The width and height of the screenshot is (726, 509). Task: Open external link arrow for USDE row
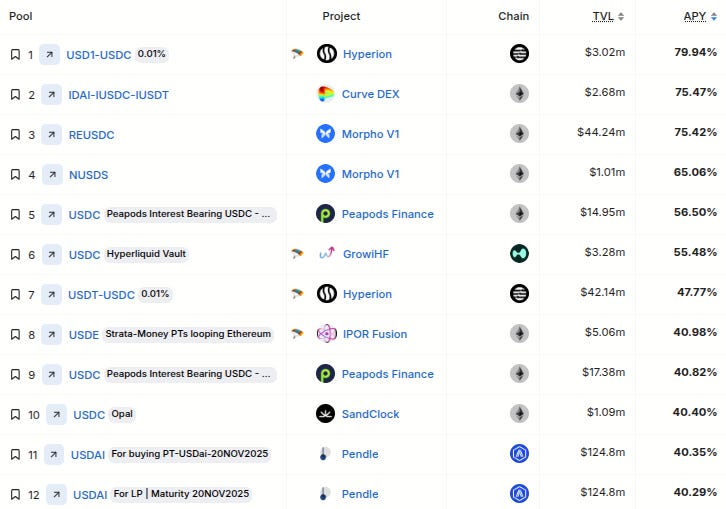click(52, 335)
